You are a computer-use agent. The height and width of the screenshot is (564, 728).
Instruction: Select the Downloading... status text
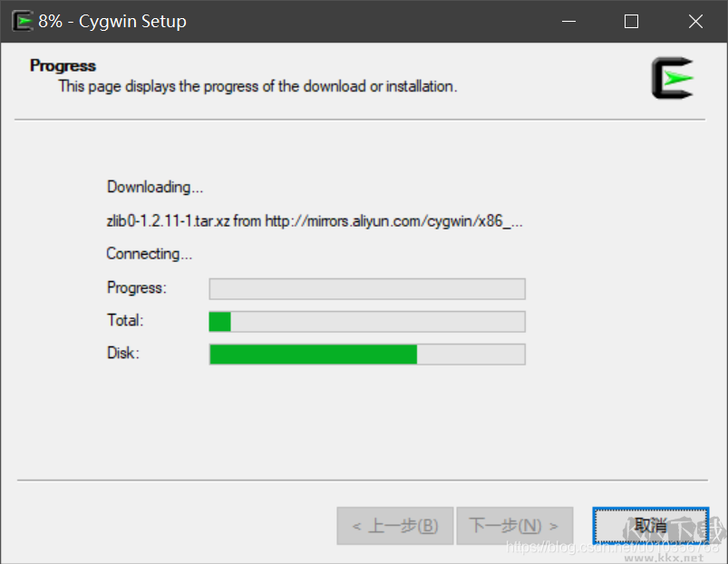(154, 187)
